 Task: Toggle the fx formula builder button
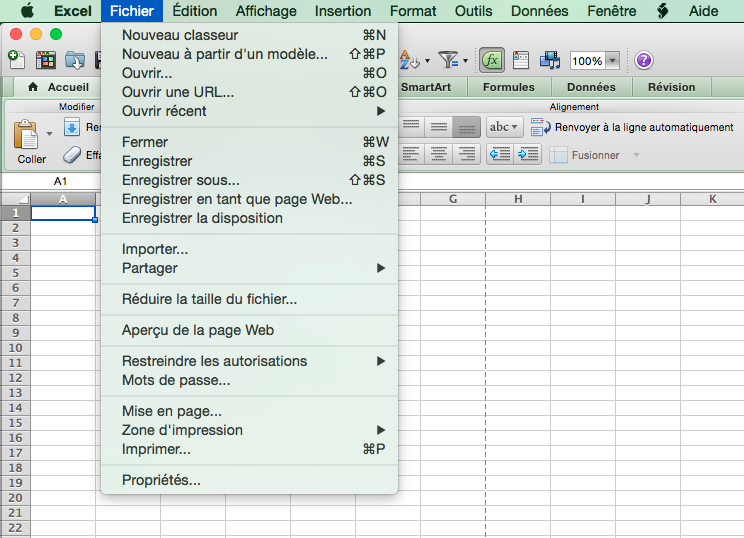(492, 60)
